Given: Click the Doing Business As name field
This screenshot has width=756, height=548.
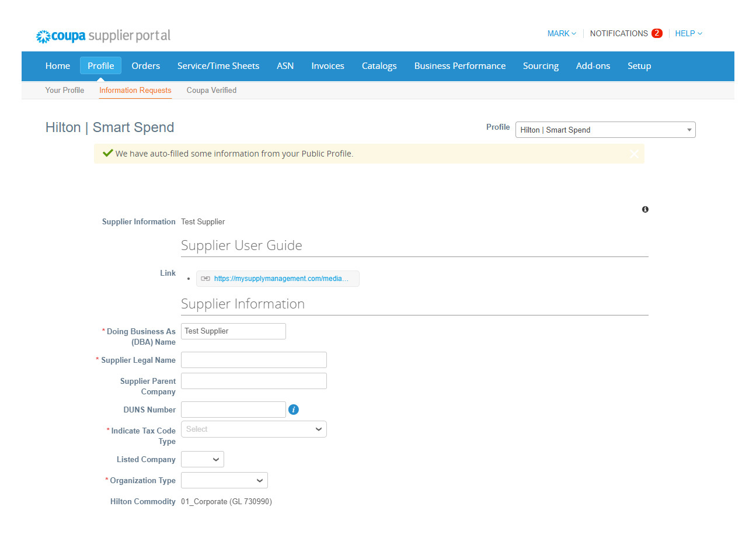Looking at the screenshot, I should click(233, 331).
